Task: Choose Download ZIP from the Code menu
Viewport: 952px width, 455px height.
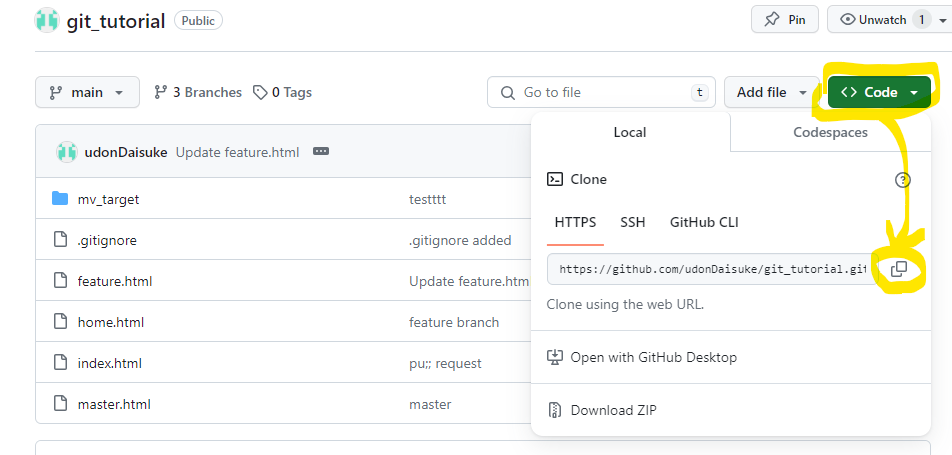Action: (x=731, y=410)
